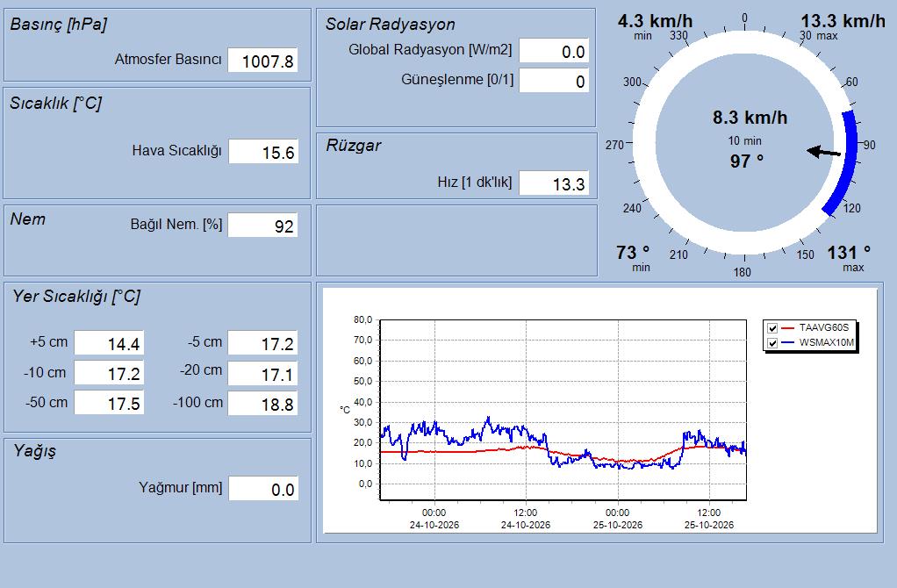Click the 8.3 km/h average wind speed
This screenshot has width=897, height=588.
750,118
